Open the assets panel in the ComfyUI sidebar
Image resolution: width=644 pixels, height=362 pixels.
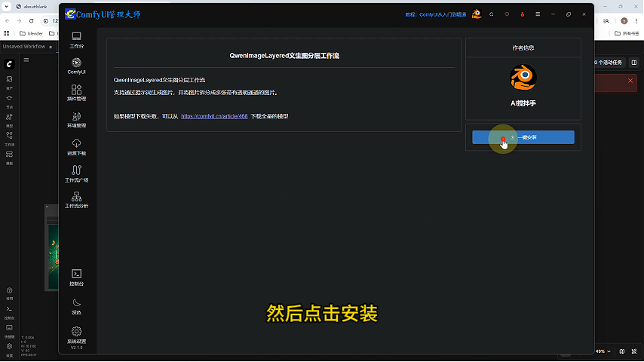click(10, 81)
